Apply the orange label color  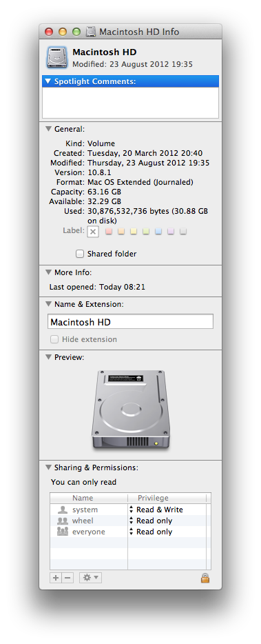coord(121,231)
